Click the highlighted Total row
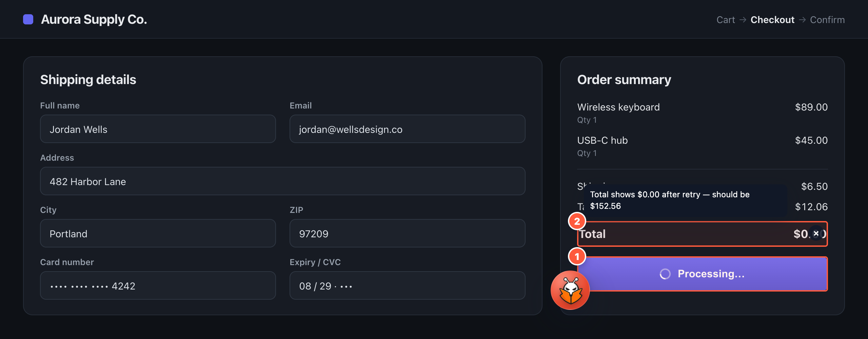This screenshot has height=339, width=868. pyautogui.click(x=703, y=234)
